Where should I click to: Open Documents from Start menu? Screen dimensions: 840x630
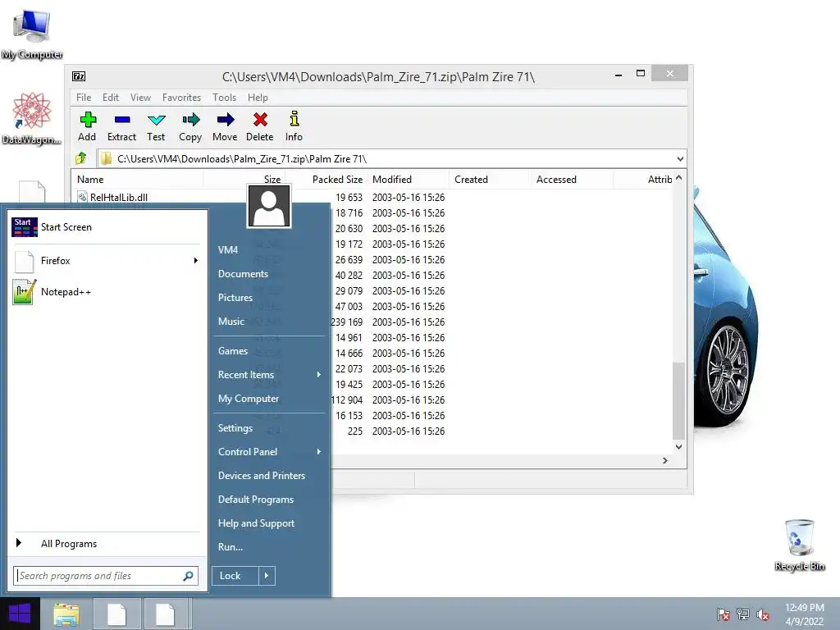tap(243, 274)
